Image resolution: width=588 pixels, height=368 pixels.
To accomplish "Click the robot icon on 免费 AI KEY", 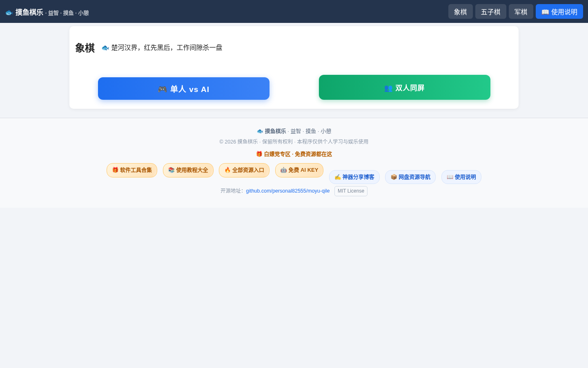I will 283,170.
